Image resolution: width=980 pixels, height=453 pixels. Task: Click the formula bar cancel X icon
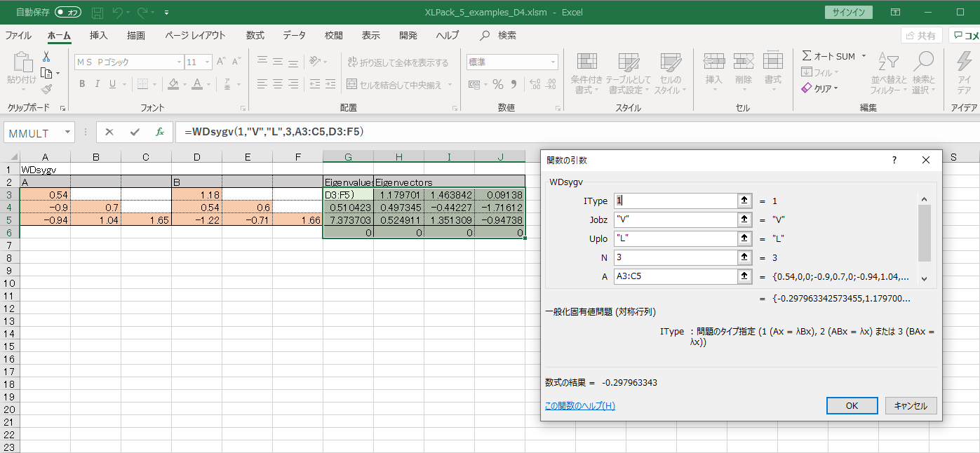(109, 132)
